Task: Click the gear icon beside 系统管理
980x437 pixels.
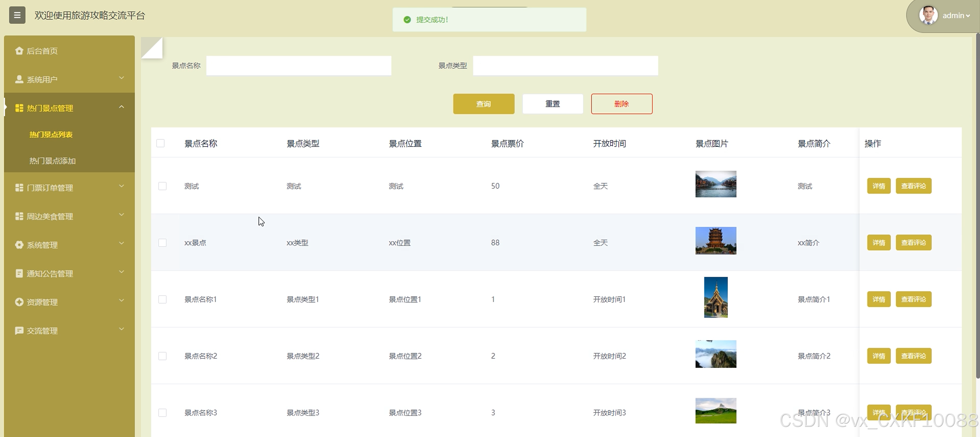Action: tap(19, 245)
